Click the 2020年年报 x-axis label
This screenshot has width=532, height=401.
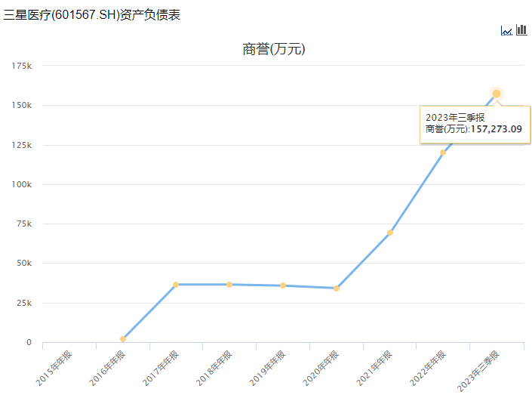[x=321, y=368]
